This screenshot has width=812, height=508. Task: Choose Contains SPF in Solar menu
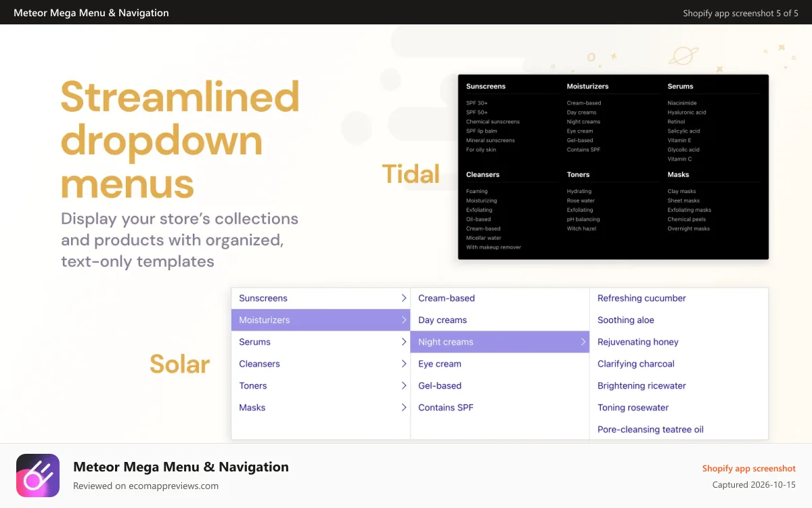[446, 408]
